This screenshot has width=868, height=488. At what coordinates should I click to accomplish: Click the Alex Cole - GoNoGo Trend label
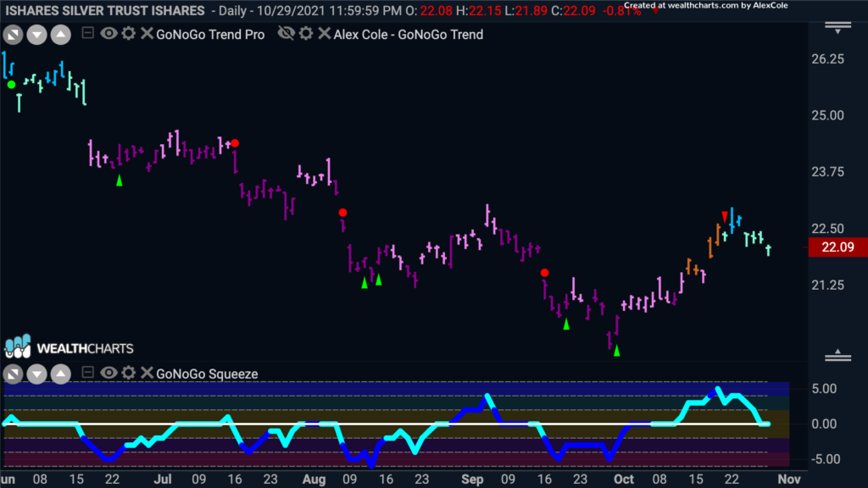(x=409, y=35)
